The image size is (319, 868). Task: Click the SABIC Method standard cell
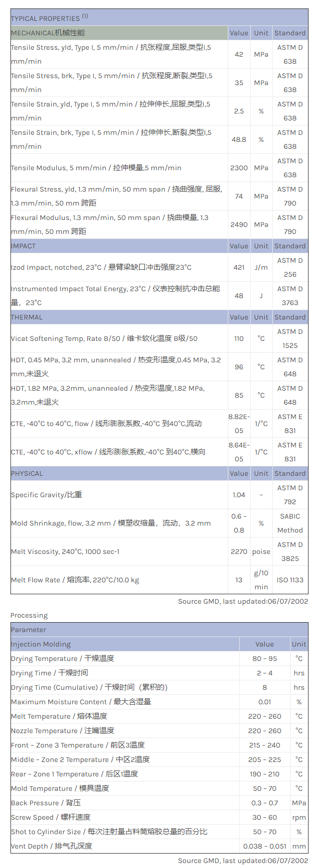tap(290, 523)
